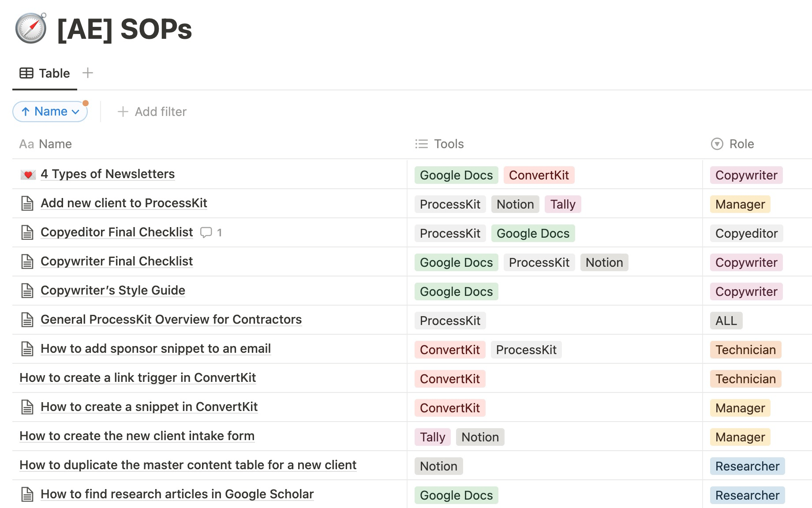Open Copywriter Final Checklist page
Viewport: 812px width, 508px height.
pyautogui.click(x=117, y=261)
